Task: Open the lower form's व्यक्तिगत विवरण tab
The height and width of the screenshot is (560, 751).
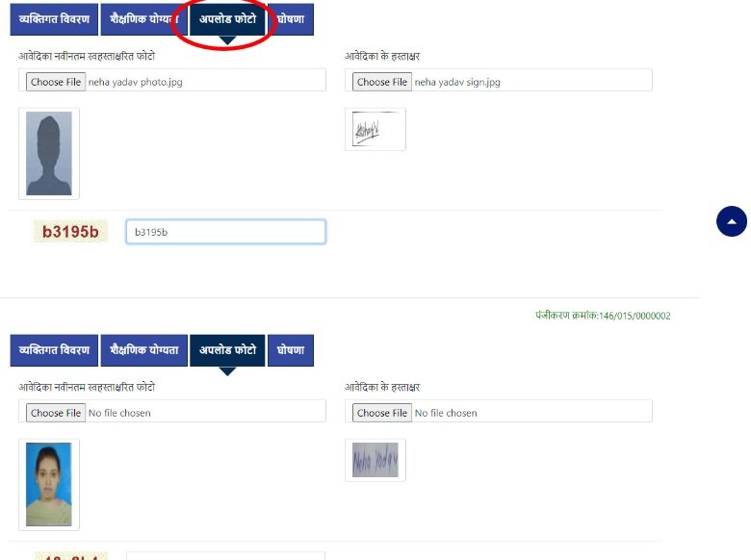Action: coord(54,350)
